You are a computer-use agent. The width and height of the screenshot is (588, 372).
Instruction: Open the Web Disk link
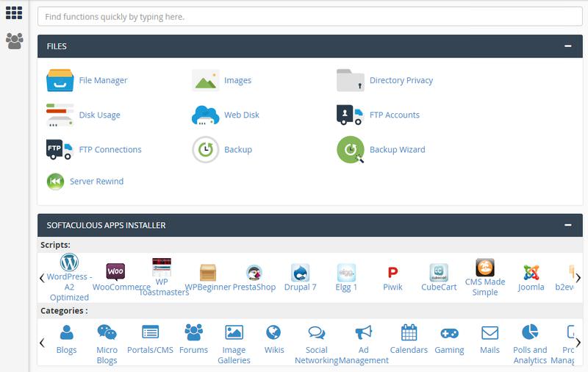point(242,115)
